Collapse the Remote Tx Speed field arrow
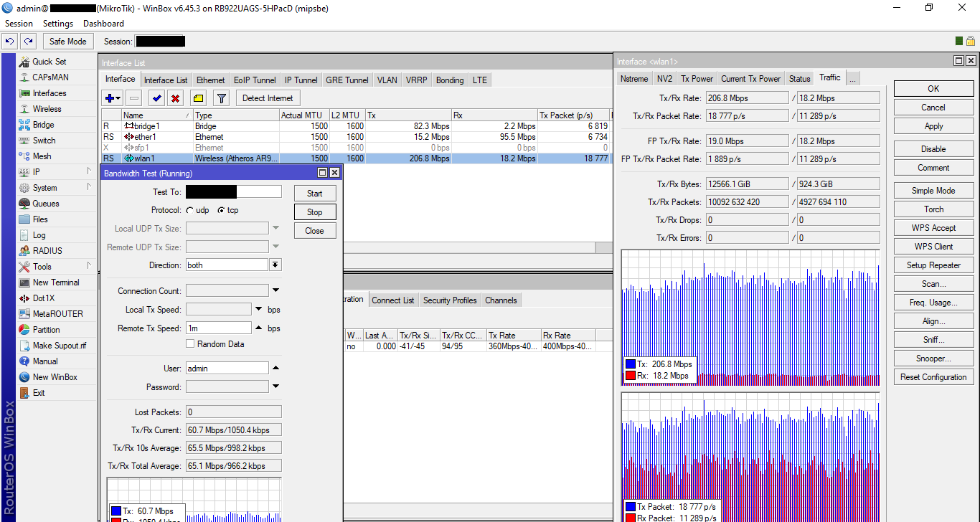 coord(258,328)
